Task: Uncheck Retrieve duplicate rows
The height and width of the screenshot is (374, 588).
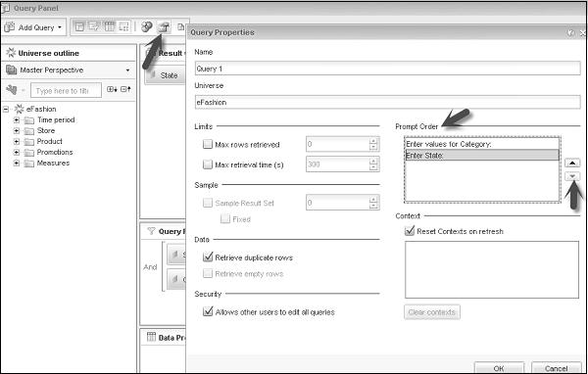Action: pos(208,257)
